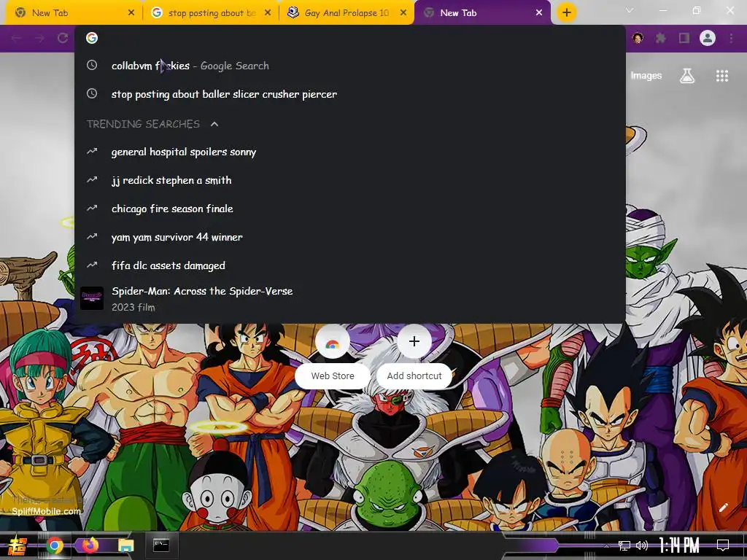Open Search Labs flask icon
747x560 pixels.
(x=687, y=76)
